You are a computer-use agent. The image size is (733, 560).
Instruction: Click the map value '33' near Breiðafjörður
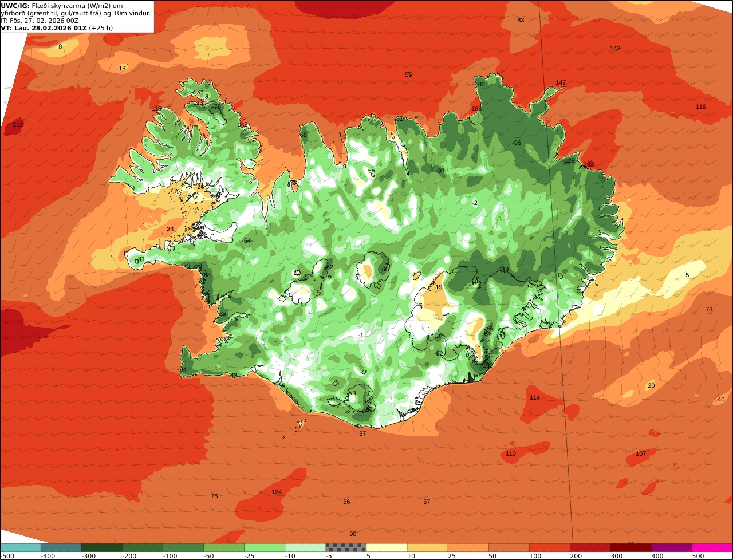coord(170,229)
